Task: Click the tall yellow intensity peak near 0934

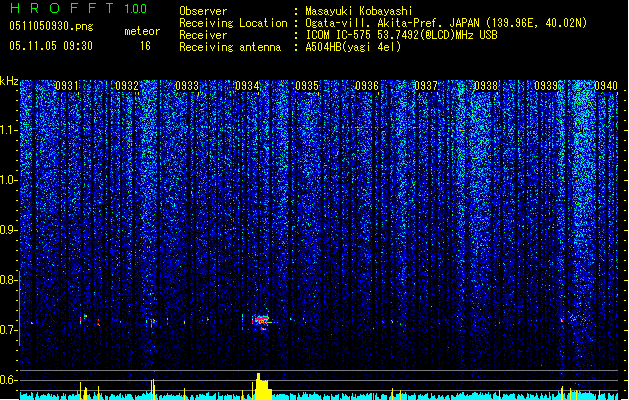Action: 262,386
